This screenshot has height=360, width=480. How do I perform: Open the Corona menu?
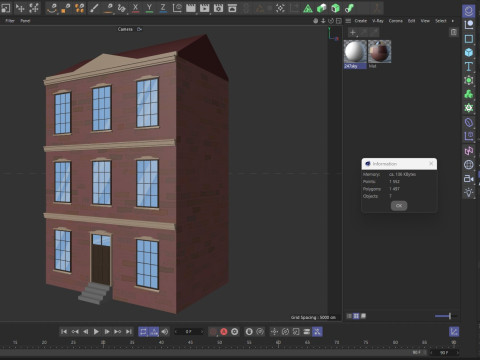click(396, 21)
